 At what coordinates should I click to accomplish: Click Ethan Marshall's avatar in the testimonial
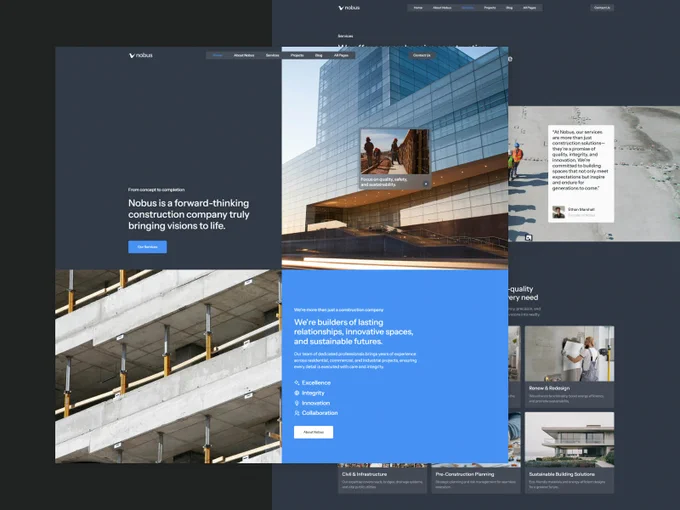click(559, 212)
